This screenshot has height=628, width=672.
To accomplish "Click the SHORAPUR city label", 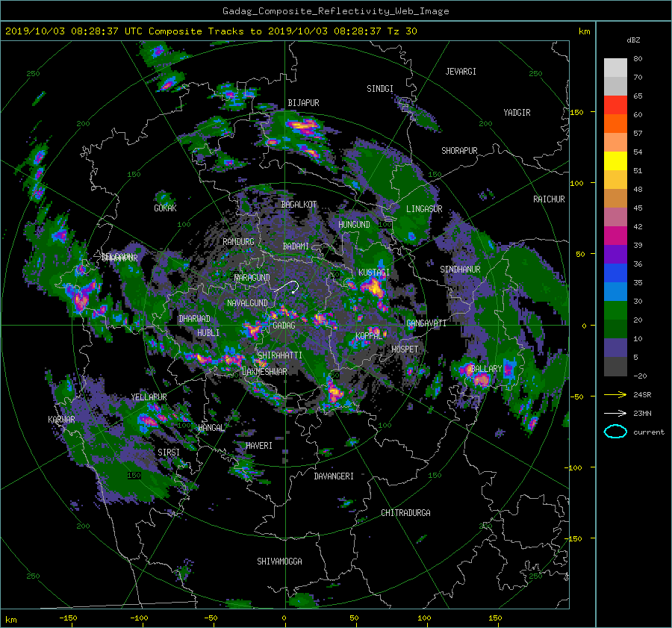I will (459, 151).
